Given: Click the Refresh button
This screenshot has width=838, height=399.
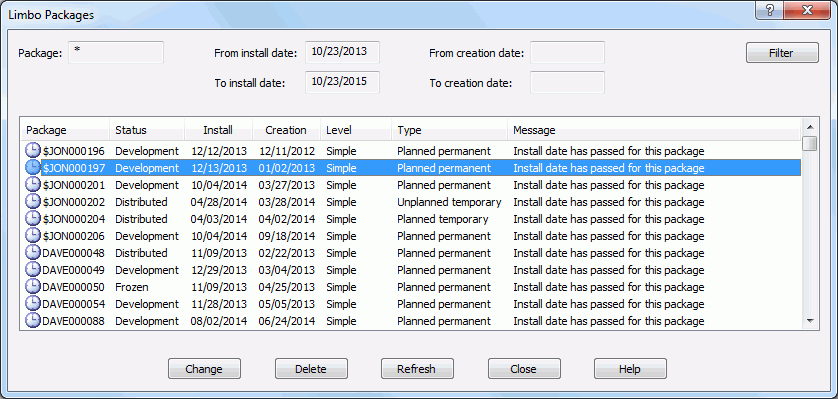Looking at the screenshot, I should [x=417, y=369].
